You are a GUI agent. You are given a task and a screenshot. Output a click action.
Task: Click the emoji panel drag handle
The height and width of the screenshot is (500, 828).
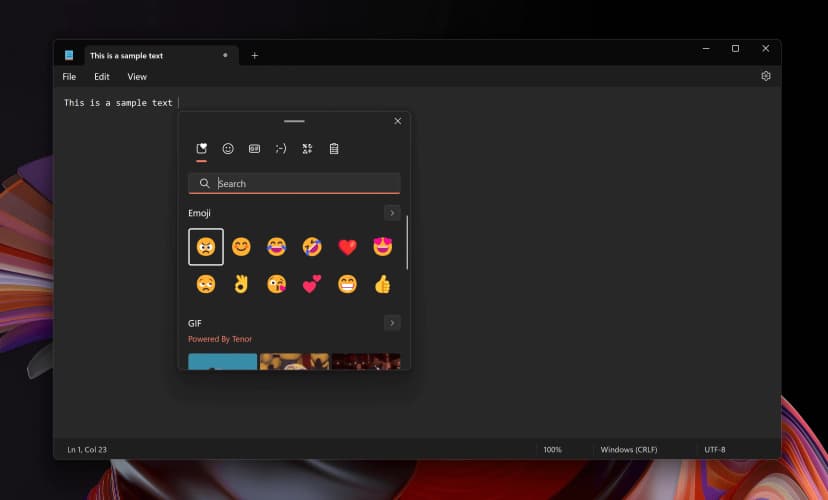pos(294,121)
